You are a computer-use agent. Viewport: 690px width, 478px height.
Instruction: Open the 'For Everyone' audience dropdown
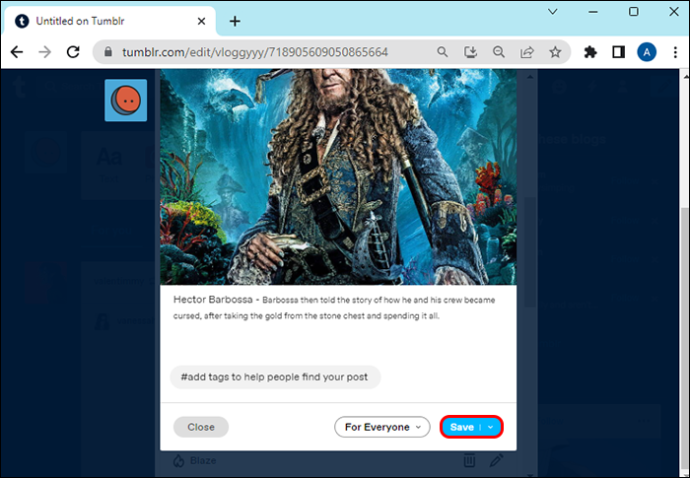[382, 427]
